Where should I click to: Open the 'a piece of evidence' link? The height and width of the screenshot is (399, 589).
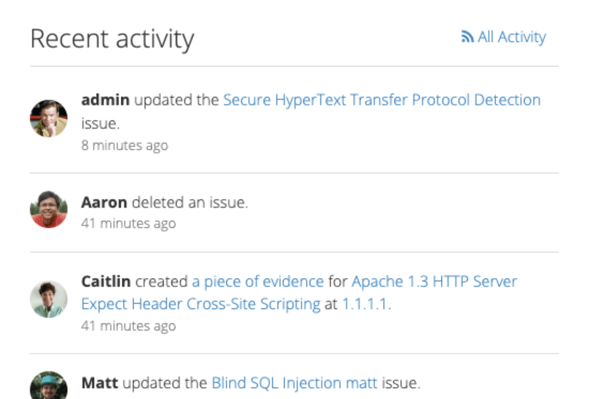pos(258,281)
